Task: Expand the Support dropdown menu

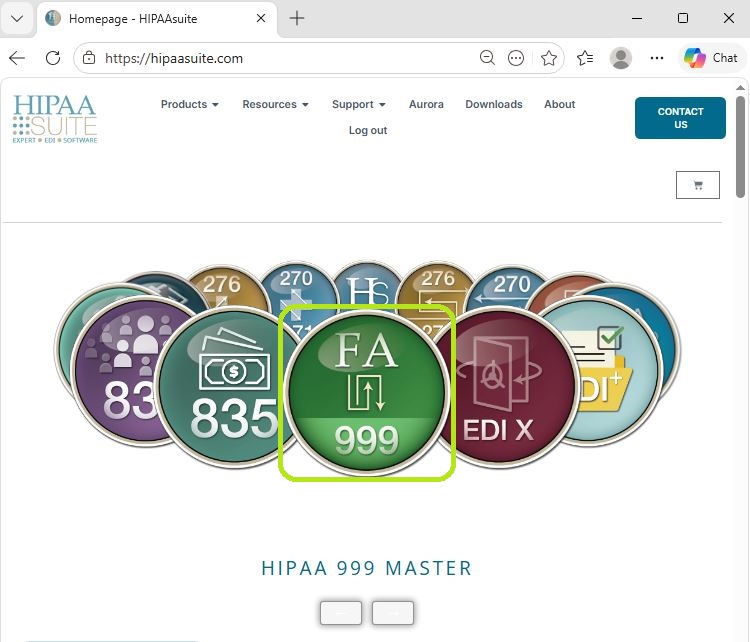Action: [358, 104]
